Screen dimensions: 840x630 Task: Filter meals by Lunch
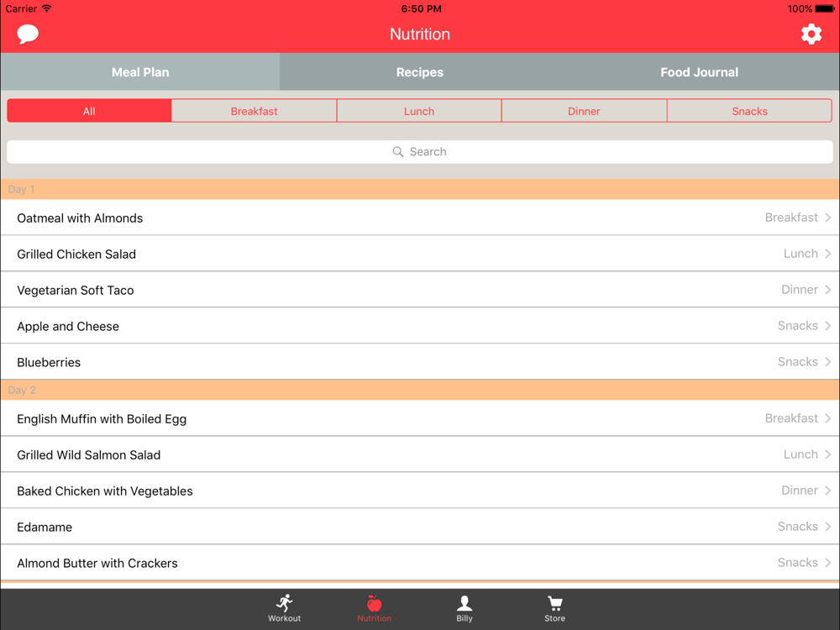[x=419, y=111]
